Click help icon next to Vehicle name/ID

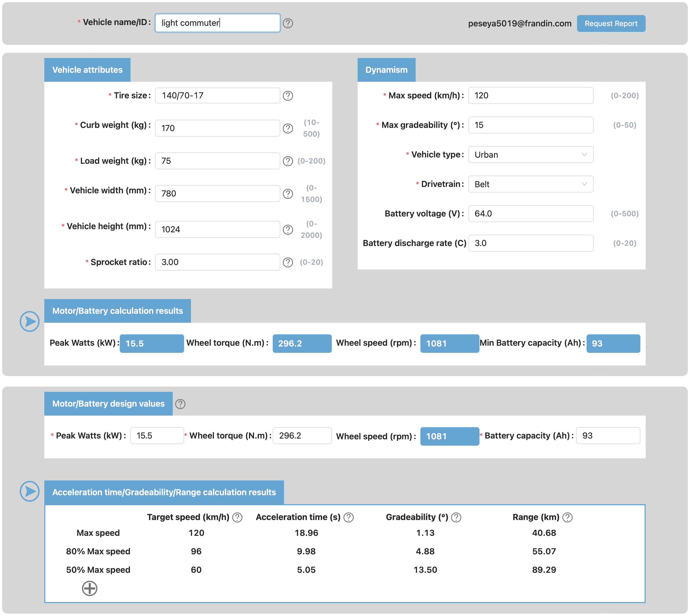(x=288, y=23)
